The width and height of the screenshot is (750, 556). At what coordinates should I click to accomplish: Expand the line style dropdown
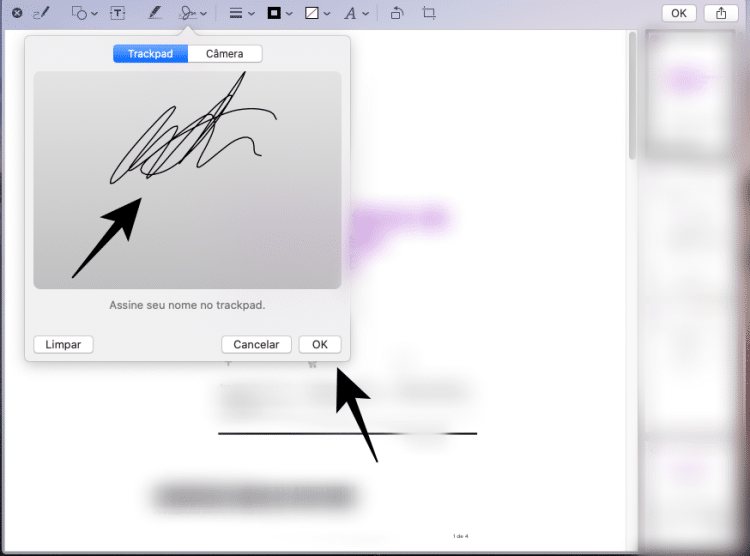240,13
